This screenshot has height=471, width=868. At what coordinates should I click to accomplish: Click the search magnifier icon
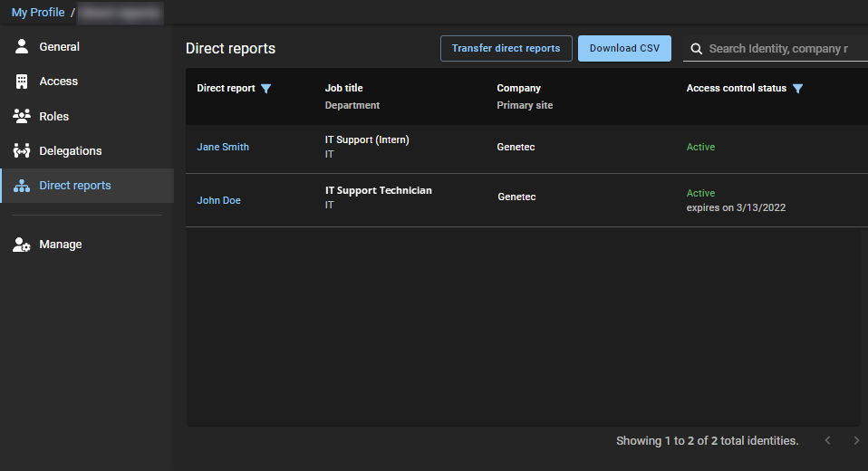click(697, 49)
